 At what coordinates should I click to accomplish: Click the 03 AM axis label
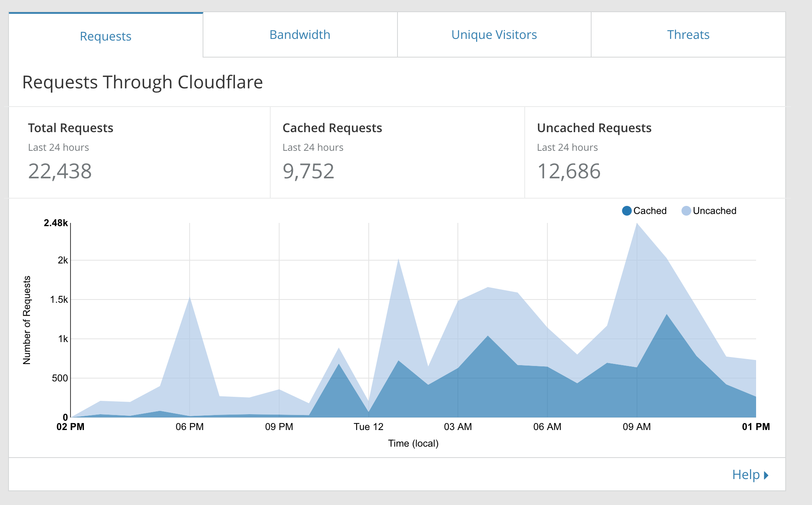pos(458,427)
